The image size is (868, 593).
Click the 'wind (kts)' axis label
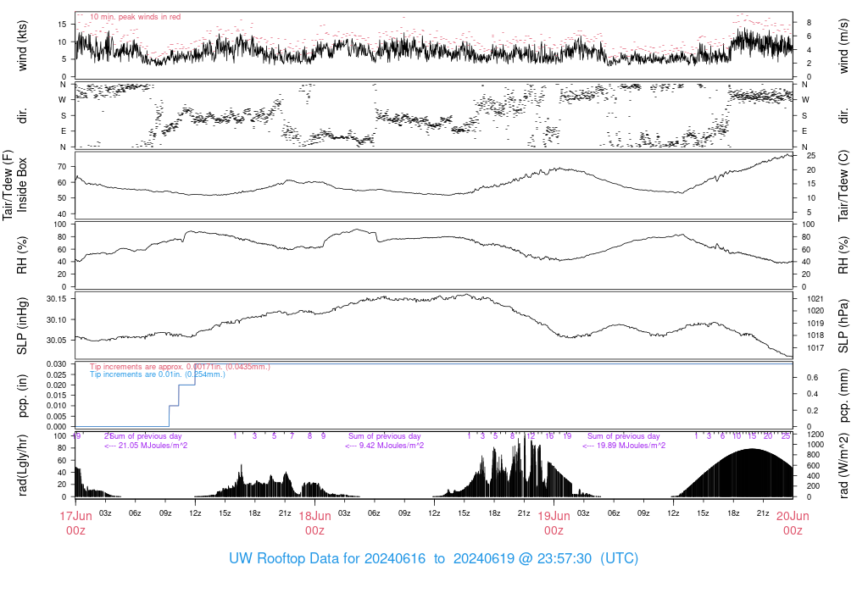pyautogui.click(x=22, y=46)
